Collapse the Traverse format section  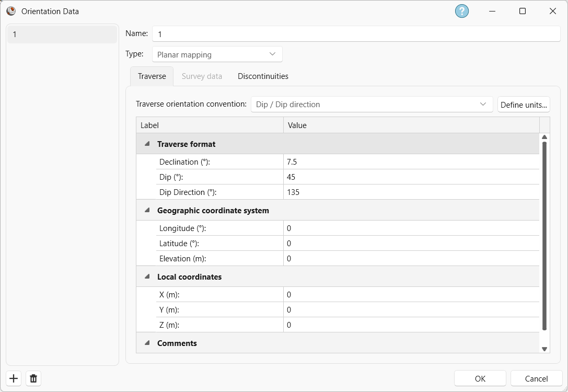[x=147, y=144]
